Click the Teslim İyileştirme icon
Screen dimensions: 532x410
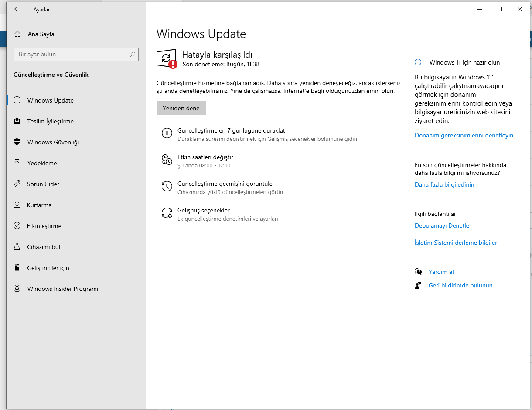17,121
